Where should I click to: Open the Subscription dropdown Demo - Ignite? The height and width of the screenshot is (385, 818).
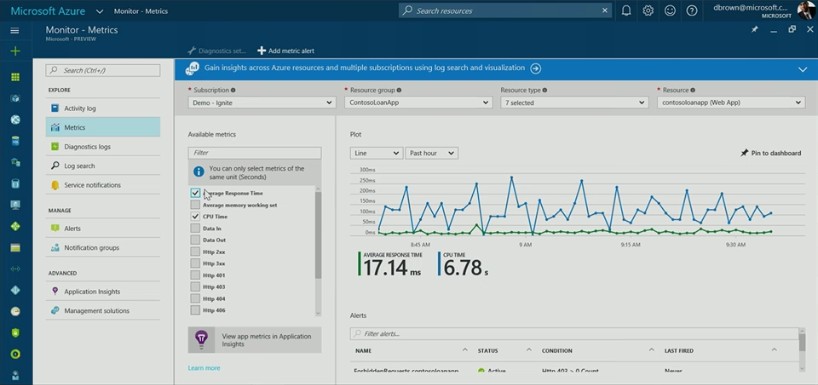coord(261,103)
